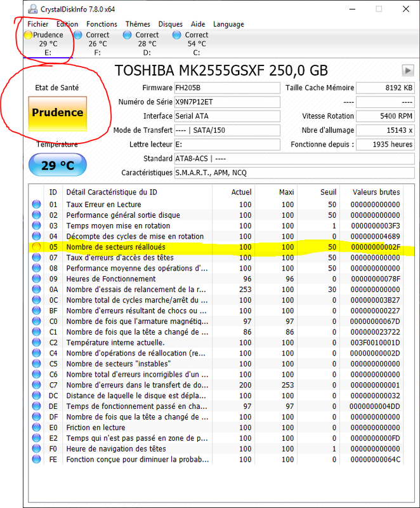Click the yellow Prudence health status button
The image size is (420, 508).
coord(58,114)
